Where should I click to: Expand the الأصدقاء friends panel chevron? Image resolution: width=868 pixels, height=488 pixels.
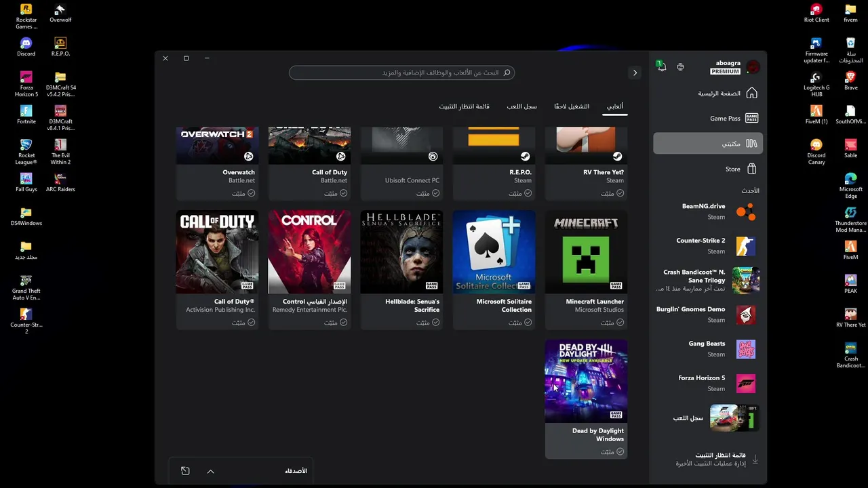pyautogui.click(x=210, y=471)
